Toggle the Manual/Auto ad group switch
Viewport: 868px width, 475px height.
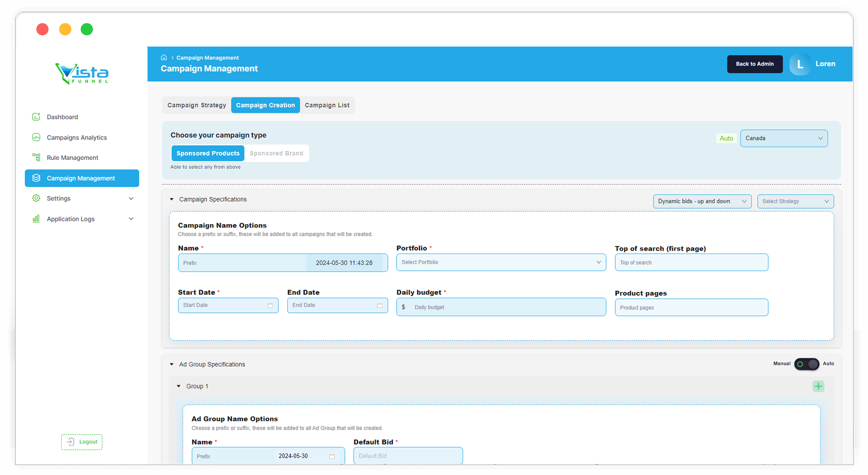[x=806, y=364]
